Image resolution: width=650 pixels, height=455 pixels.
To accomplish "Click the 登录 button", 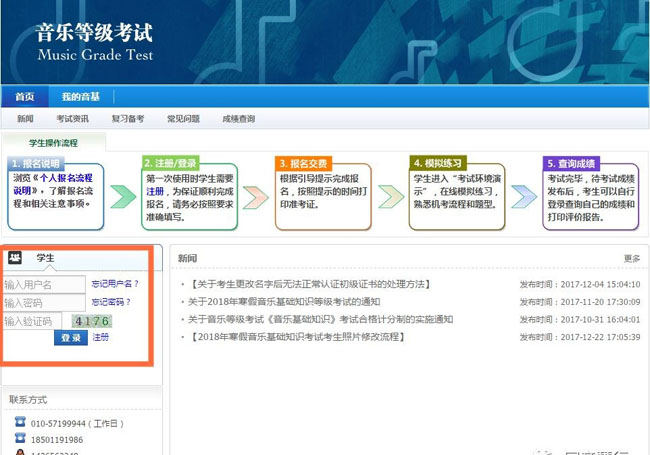I will click(x=71, y=338).
